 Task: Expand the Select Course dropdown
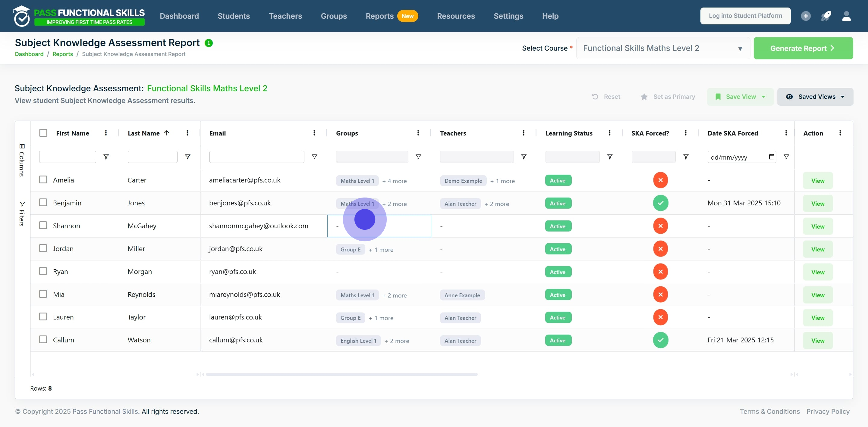point(663,48)
